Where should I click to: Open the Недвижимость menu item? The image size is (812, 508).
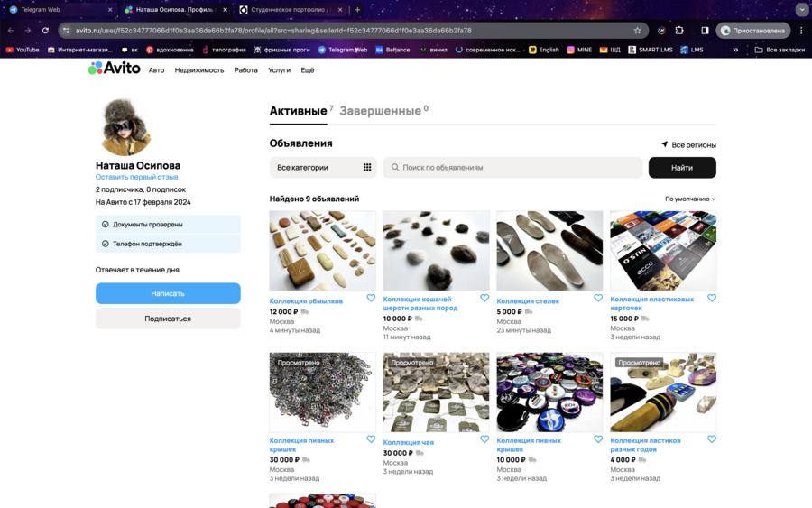point(199,70)
